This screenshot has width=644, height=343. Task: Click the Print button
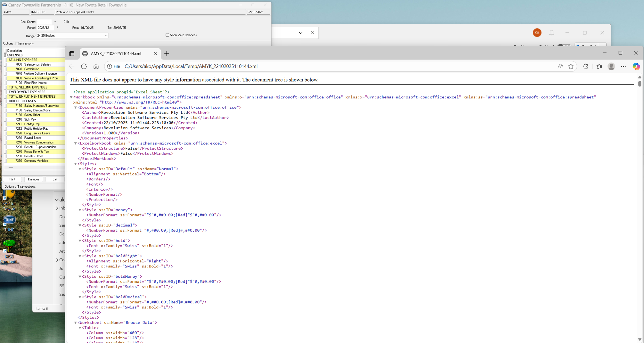pyautogui.click(x=12, y=179)
